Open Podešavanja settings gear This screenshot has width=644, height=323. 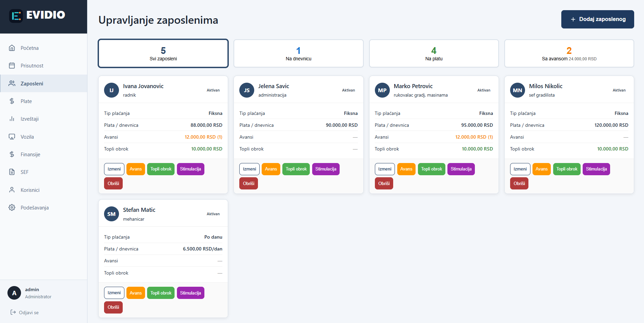(12, 207)
